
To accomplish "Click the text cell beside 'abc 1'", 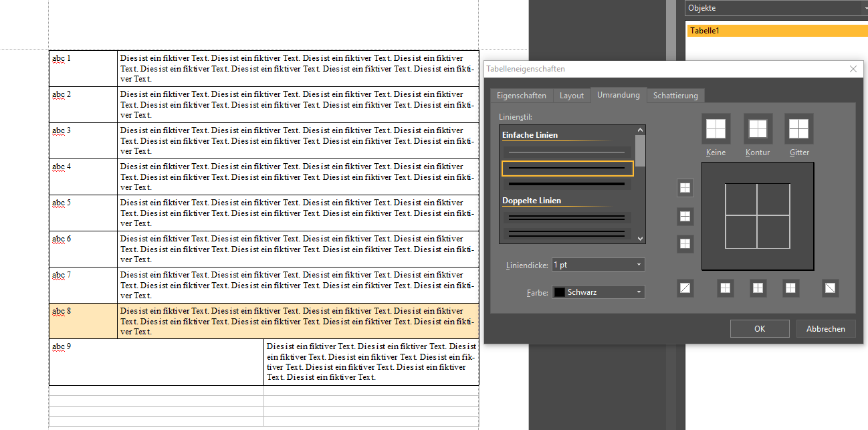I will pyautogui.click(x=298, y=68).
